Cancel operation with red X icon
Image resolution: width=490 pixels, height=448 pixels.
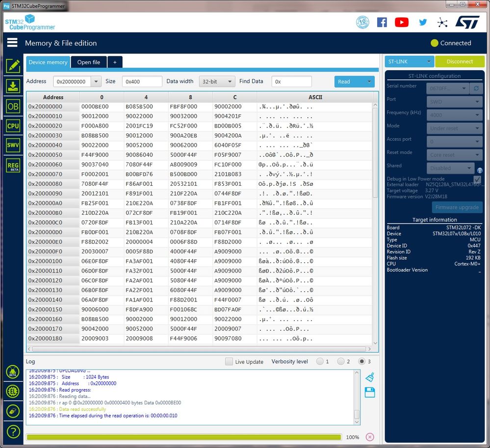[x=370, y=437]
